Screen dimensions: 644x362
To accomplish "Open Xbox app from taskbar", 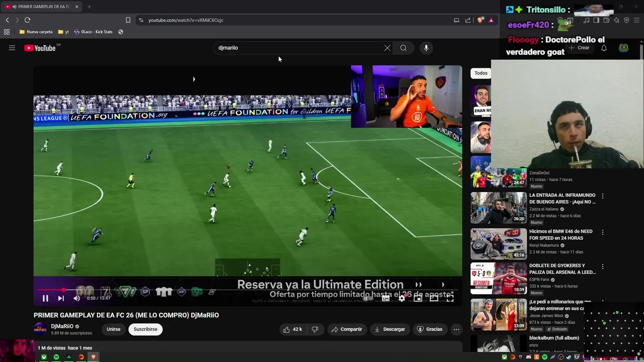I will (44, 357).
